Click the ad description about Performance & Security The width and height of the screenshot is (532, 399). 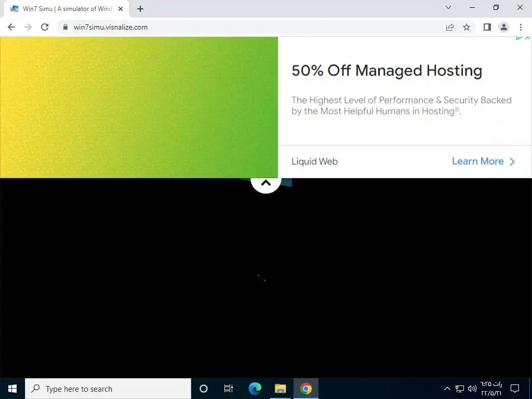click(x=402, y=105)
